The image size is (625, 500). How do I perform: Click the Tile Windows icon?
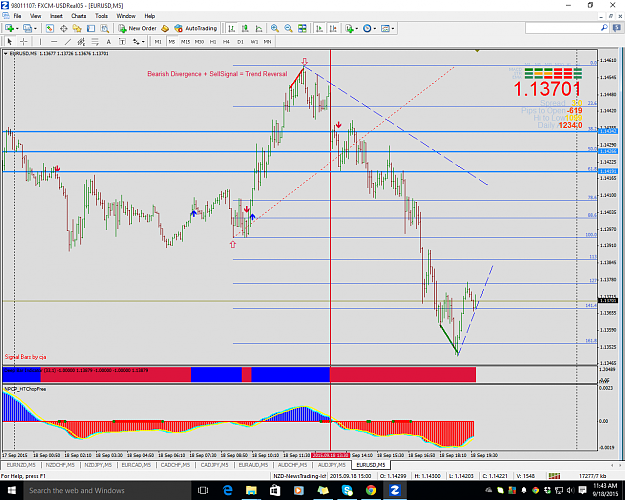coord(302,28)
